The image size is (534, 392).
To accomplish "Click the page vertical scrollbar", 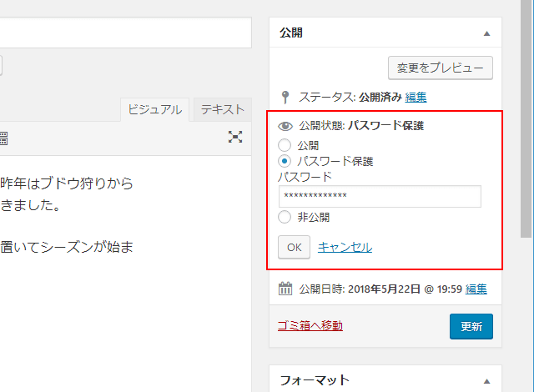I will [526, 119].
